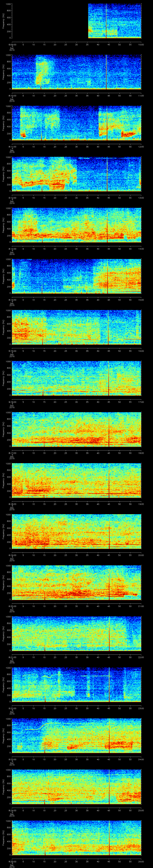Open the spectrogram panel starting at 8:16:00
Screen dimensions: 153x868
click(77, 378)
